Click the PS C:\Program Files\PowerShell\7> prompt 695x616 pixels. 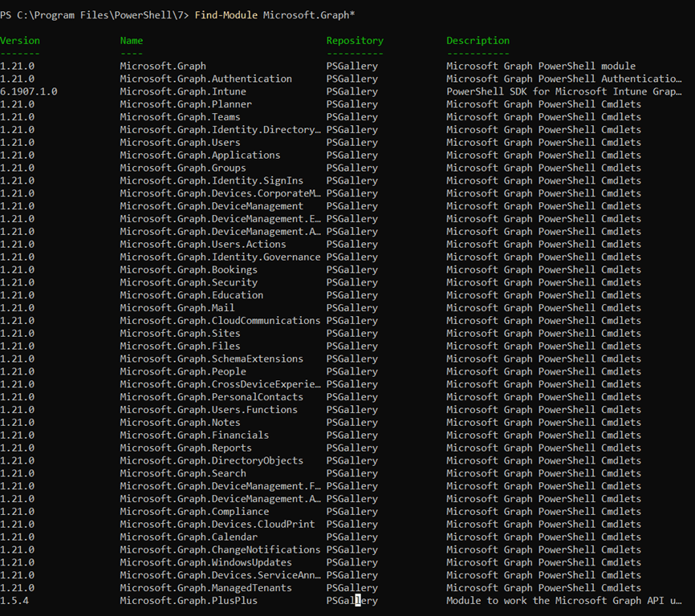pos(95,15)
